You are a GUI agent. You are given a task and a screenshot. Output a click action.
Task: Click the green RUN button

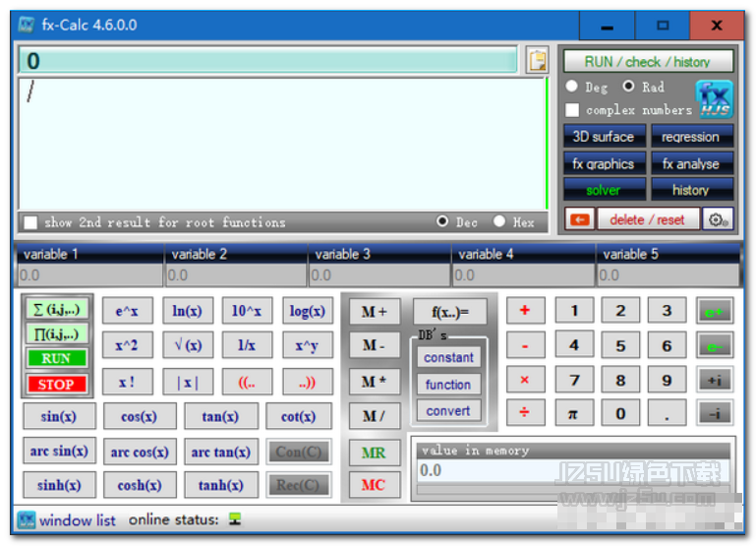click(56, 358)
